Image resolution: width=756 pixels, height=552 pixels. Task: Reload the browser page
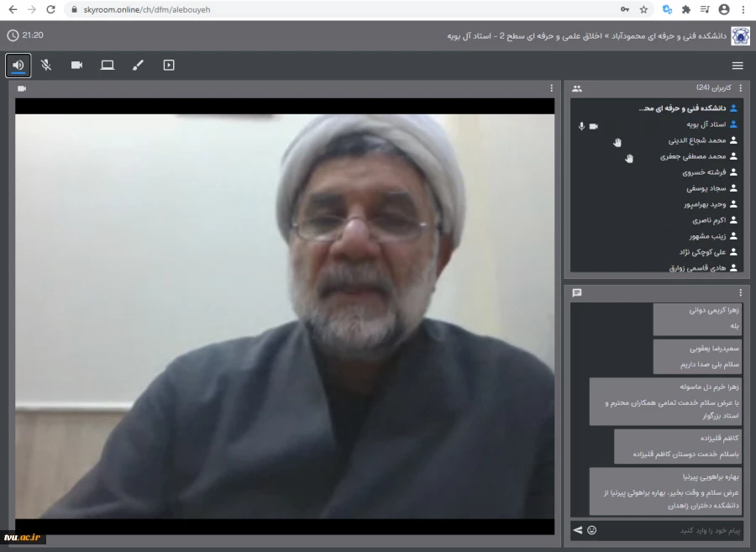50,9
